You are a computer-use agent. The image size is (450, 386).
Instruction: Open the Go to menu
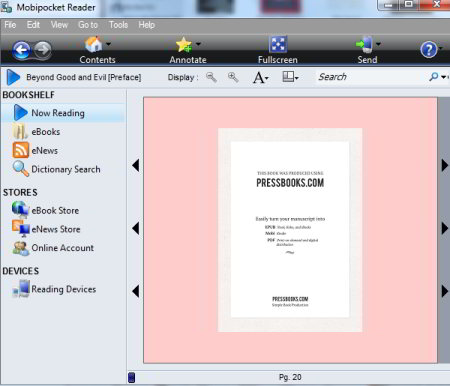[x=88, y=25]
